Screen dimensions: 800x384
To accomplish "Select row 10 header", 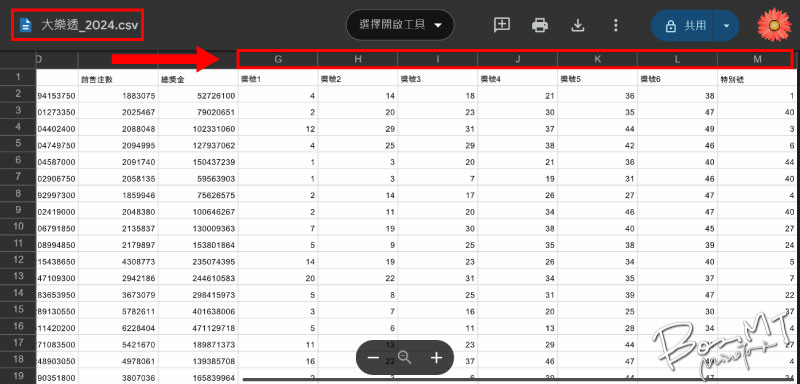I will (18, 227).
